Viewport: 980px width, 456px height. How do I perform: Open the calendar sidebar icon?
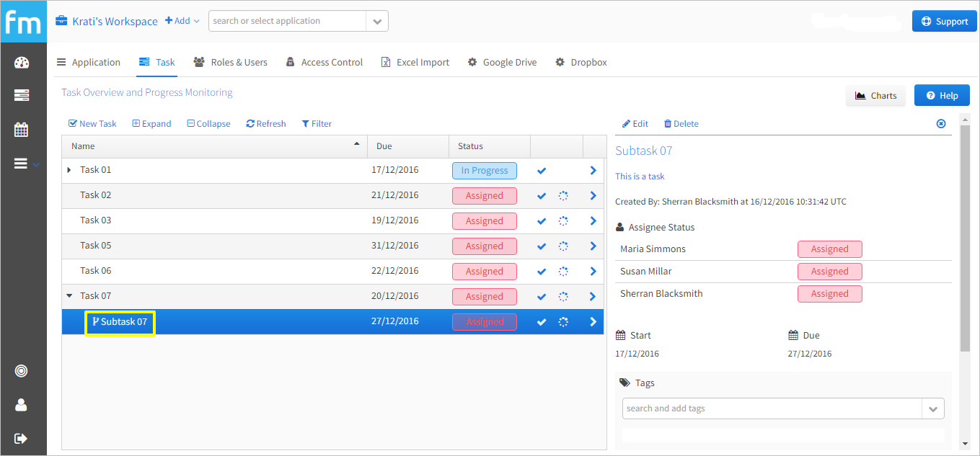click(x=22, y=130)
